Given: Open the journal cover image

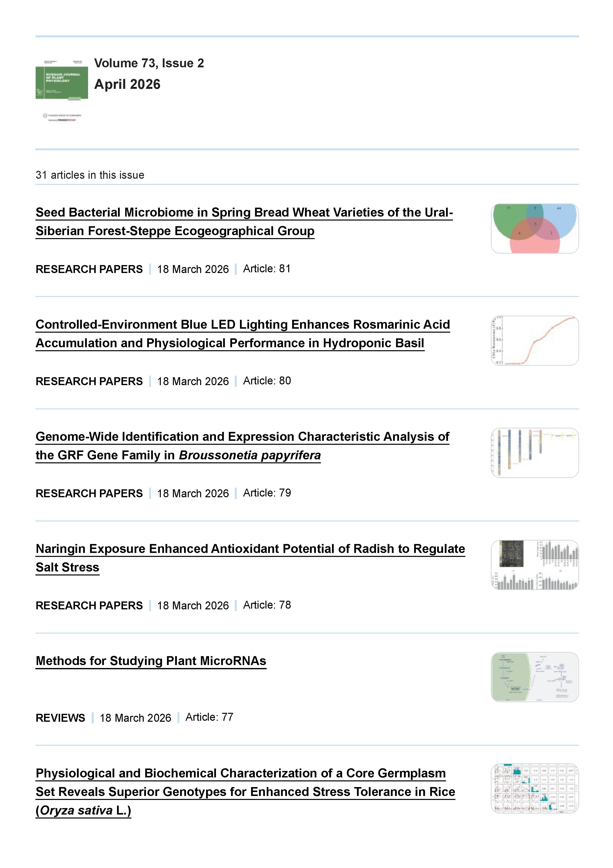Looking at the screenshot, I should (x=62, y=79).
